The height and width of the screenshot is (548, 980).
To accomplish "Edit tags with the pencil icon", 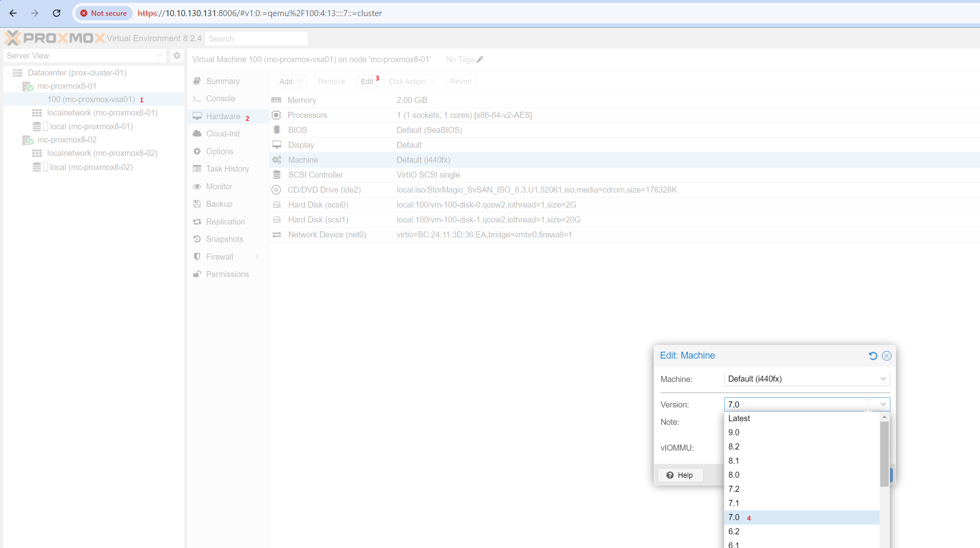I will (x=480, y=59).
